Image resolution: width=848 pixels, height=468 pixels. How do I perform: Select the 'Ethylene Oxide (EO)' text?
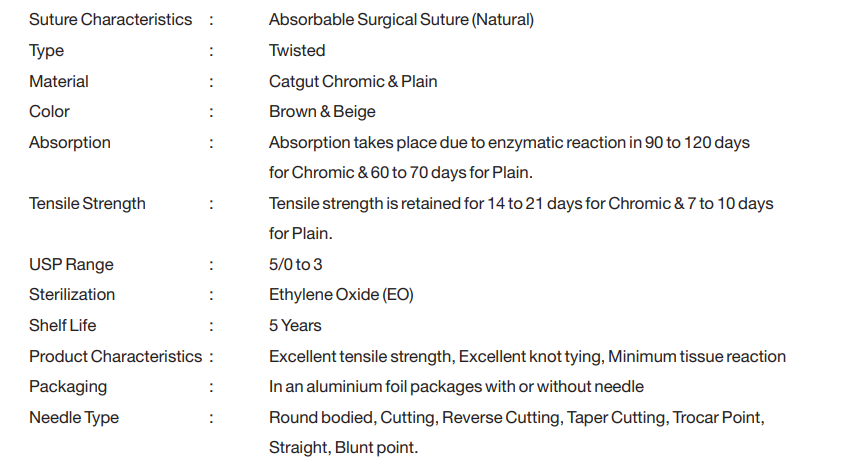341,295
